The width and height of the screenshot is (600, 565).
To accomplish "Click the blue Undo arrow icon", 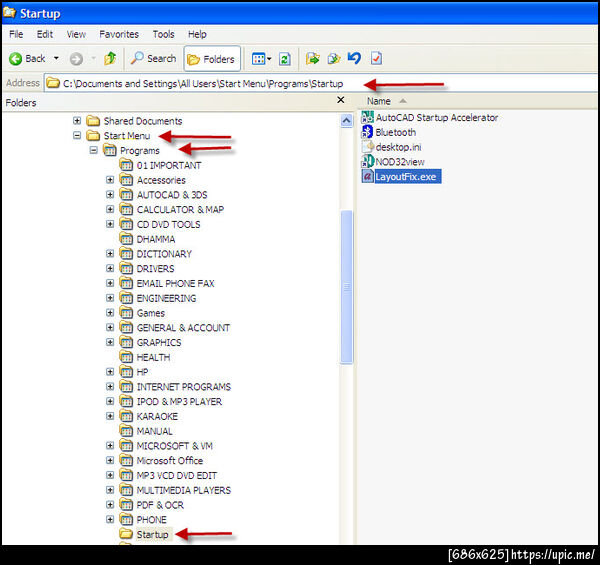I will (x=354, y=58).
